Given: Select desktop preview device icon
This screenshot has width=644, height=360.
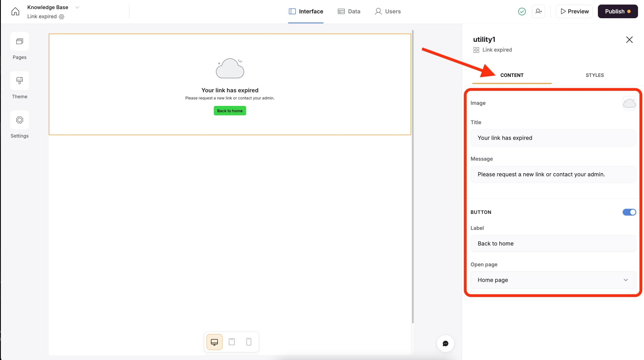Looking at the screenshot, I should 214,342.
